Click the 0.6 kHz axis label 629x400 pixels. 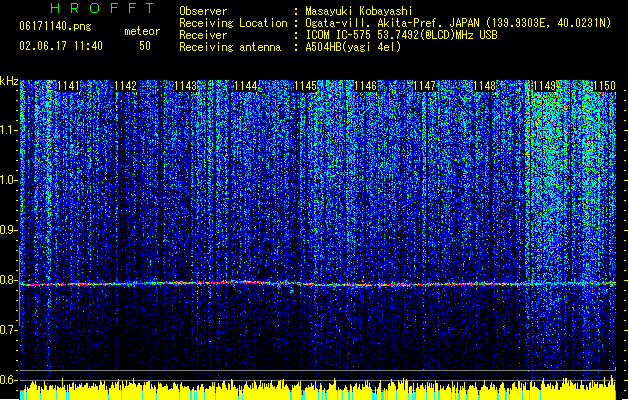click(9, 380)
